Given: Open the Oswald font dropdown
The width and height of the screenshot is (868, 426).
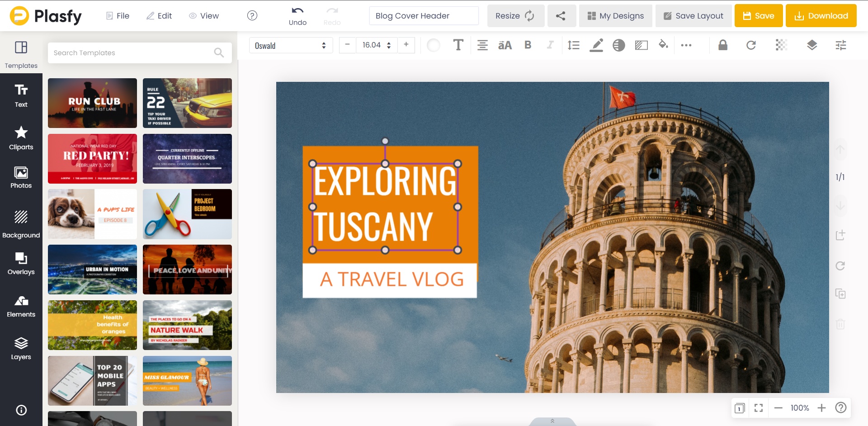Looking at the screenshot, I should point(290,45).
